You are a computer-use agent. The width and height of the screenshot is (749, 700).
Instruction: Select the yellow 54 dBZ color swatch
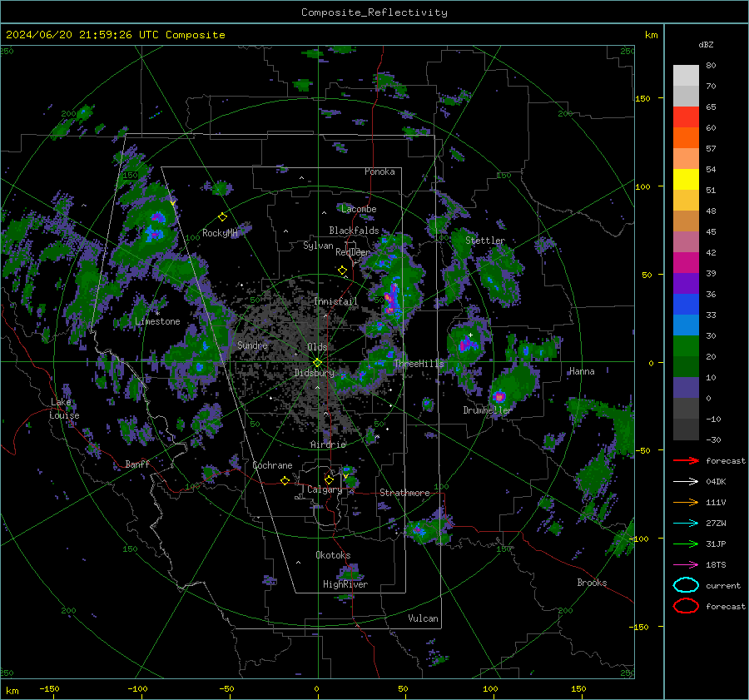click(x=686, y=179)
